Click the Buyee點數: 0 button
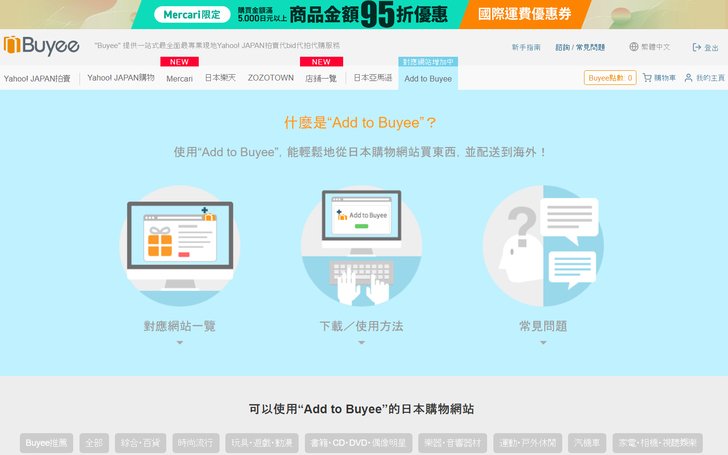The height and width of the screenshot is (455, 728). click(610, 78)
